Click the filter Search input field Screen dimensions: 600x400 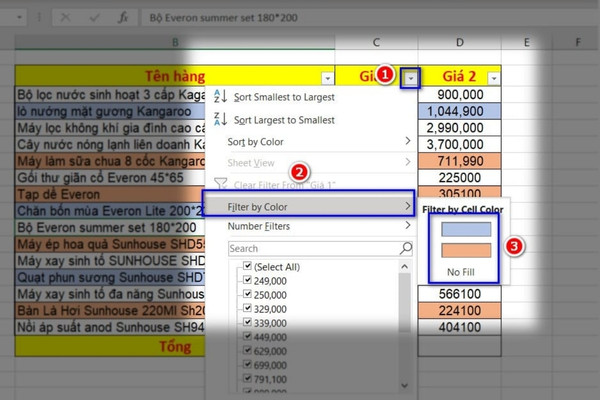click(x=321, y=248)
